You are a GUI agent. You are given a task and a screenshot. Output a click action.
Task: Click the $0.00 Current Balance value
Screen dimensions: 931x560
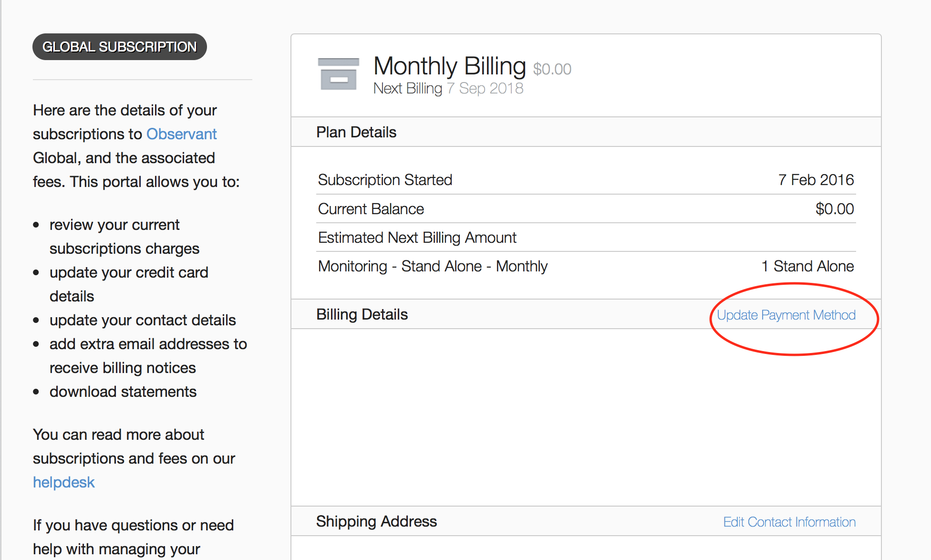pyautogui.click(x=834, y=209)
